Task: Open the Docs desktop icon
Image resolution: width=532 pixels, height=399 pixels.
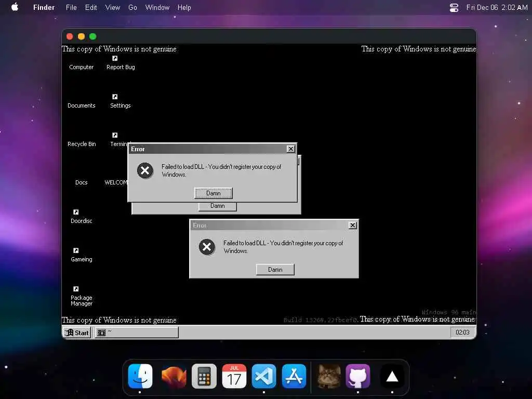Action: click(81, 182)
